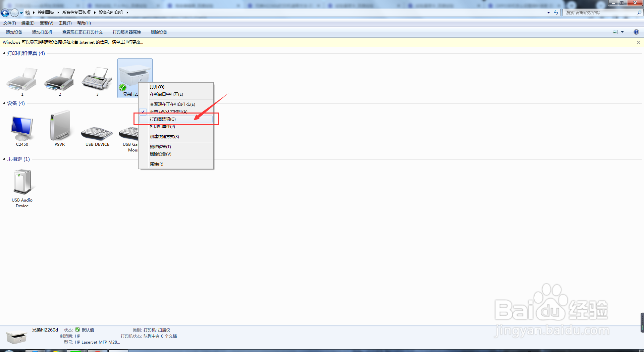644x352 pixels.
Task: Collapse the 未指定 group
Action: pos(4,159)
